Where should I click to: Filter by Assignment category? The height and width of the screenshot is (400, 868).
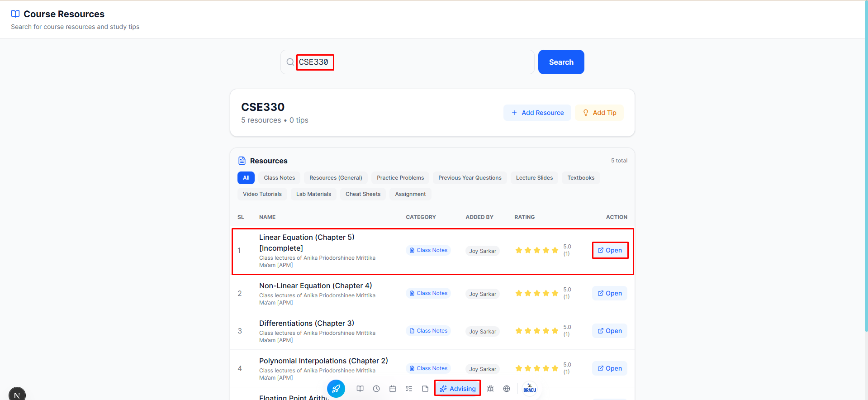click(410, 194)
